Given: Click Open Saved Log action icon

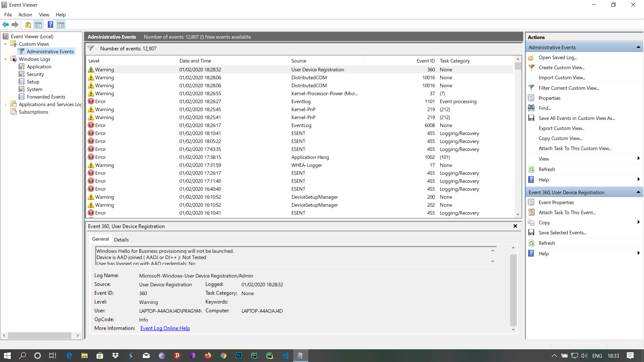Looking at the screenshot, I should [x=531, y=57].
